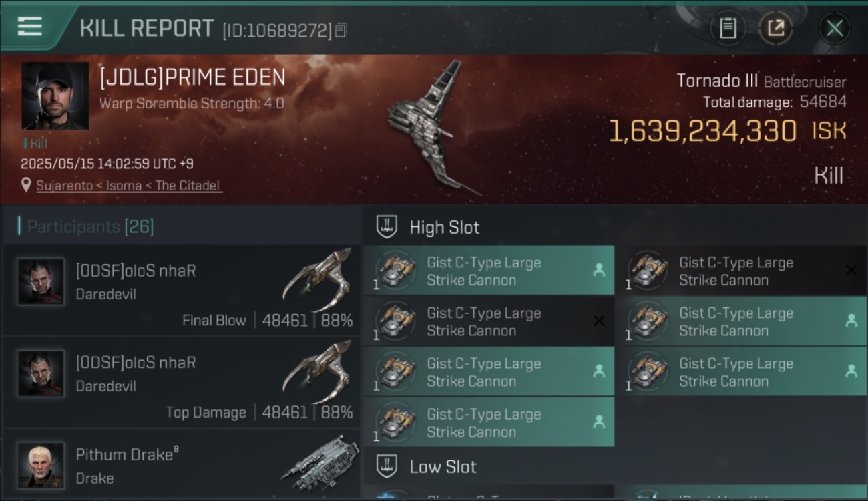Select first Gist C-Type Large Strike Cannon

pos(489,271)
